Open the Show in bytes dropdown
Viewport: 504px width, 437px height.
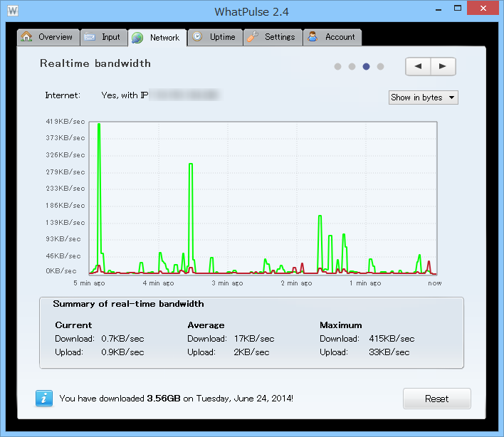[424, 98]
